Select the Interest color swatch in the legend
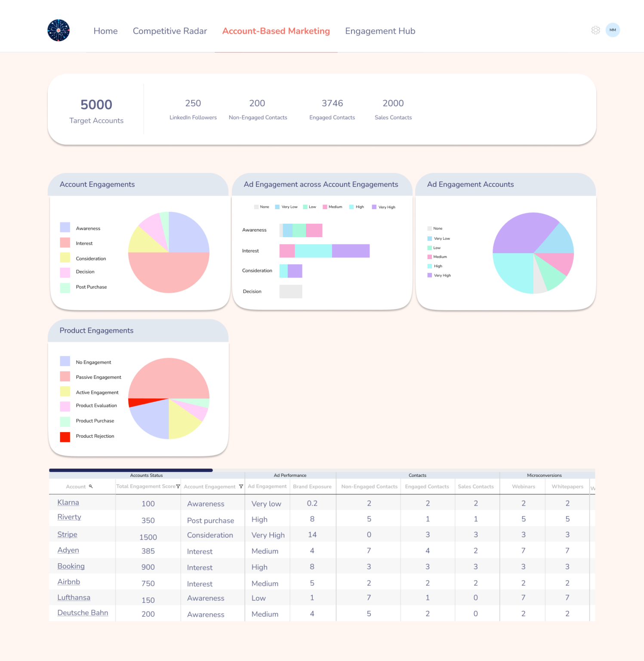The height and width of the screenshot is (661, 644). click(x=65, y=243)
